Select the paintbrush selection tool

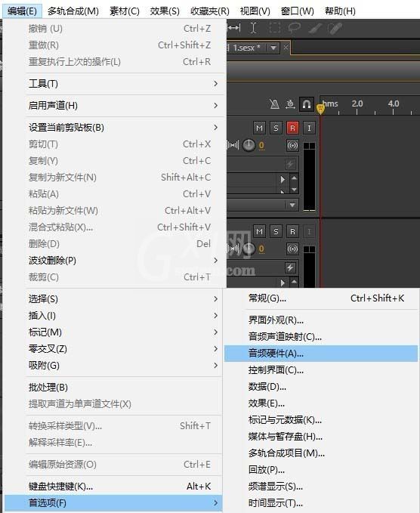(x=315, y=28)
